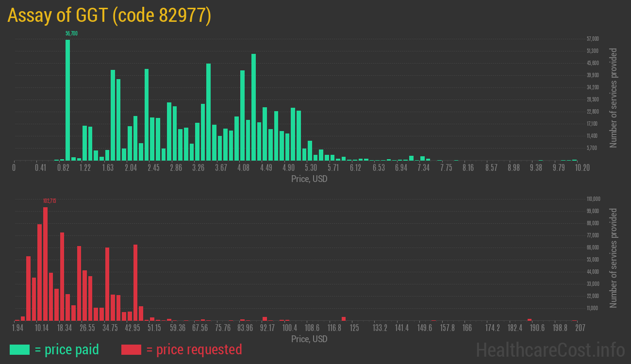Click the '= price requested' legend text
The width and height of the screenshot is (631, 364).
(x=194, y=349)
